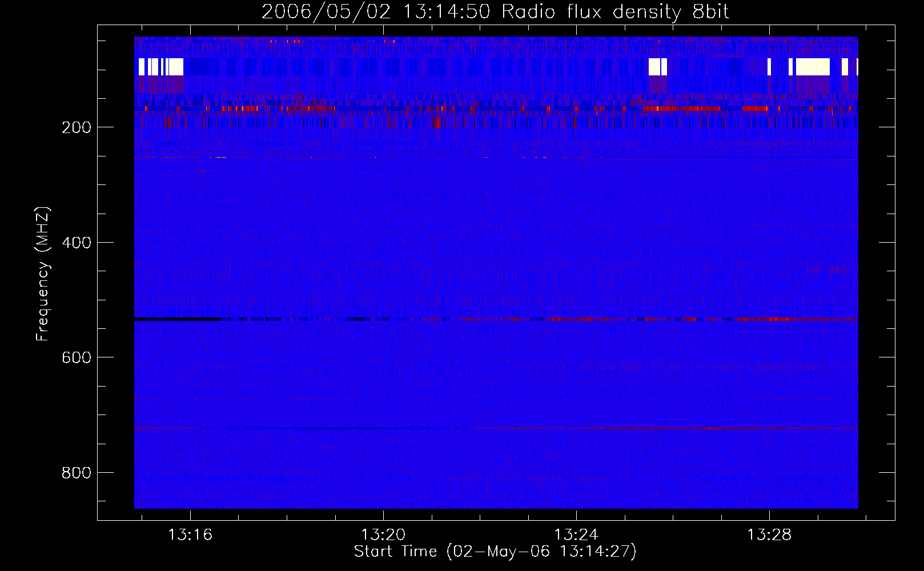Click the 400 frequency tick label
The image size is (924, 571).
pos(77,243)
